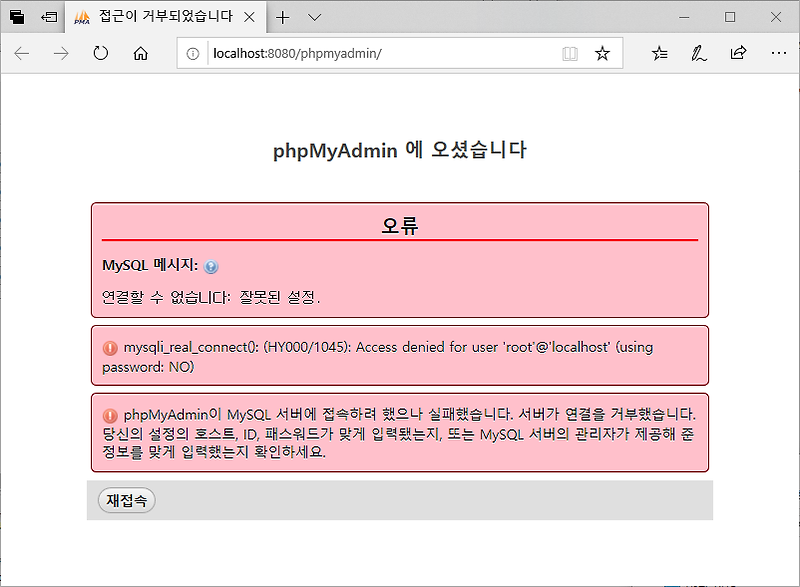Image resolution: width=800 pixels, height=587 pixels.
Task: Click the tabs you've set aside icon
Action: tap(17, 17)
